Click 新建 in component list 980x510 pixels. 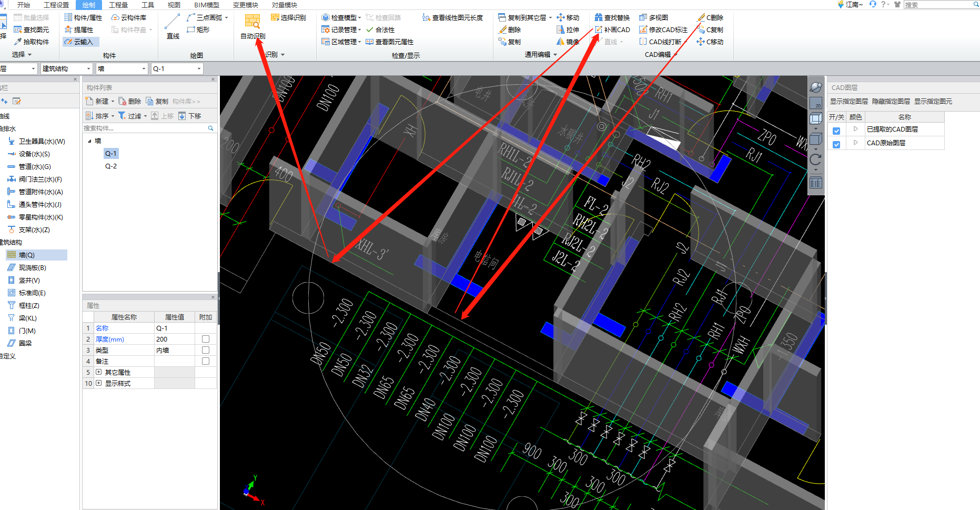pyautogui.click(x=99, y=101)
